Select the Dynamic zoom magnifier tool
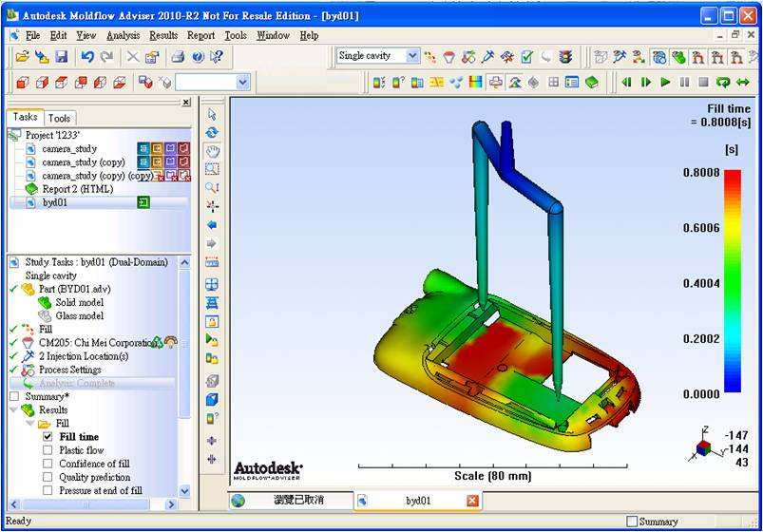763x532 pixels. [212, 187]
